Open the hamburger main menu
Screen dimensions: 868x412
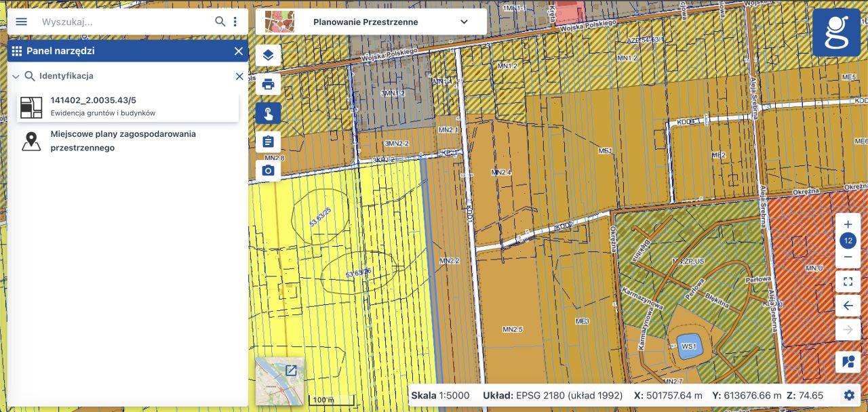pos(21,22)
